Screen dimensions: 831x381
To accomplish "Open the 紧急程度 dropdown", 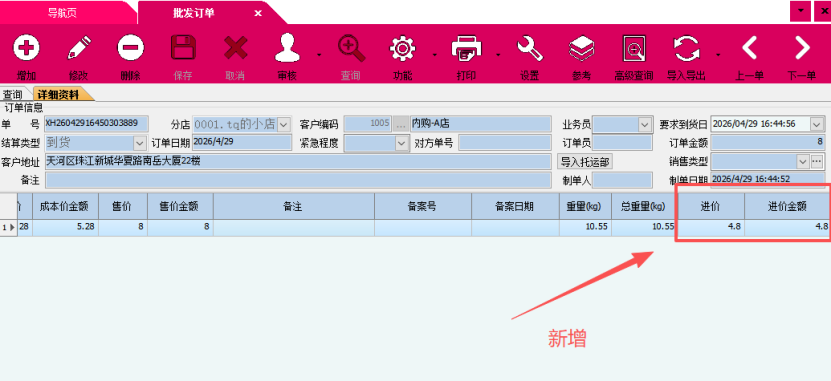I will 401,143.
